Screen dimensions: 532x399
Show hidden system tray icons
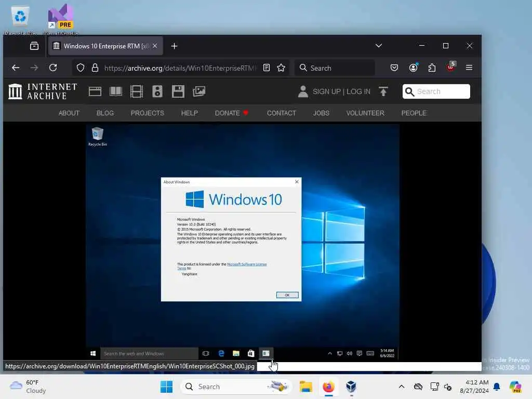(x=402, y=387)
